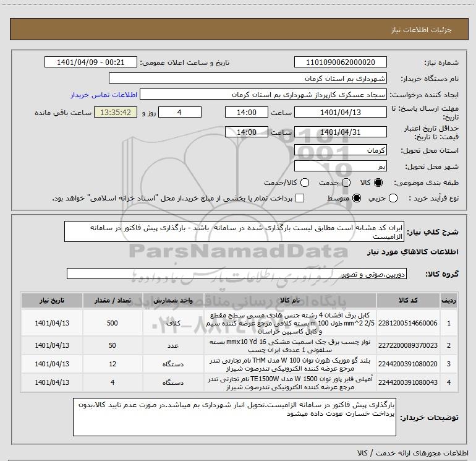Click the request creator field سجاد عسکری
This screenshot has width=476, height=461.
263,95
